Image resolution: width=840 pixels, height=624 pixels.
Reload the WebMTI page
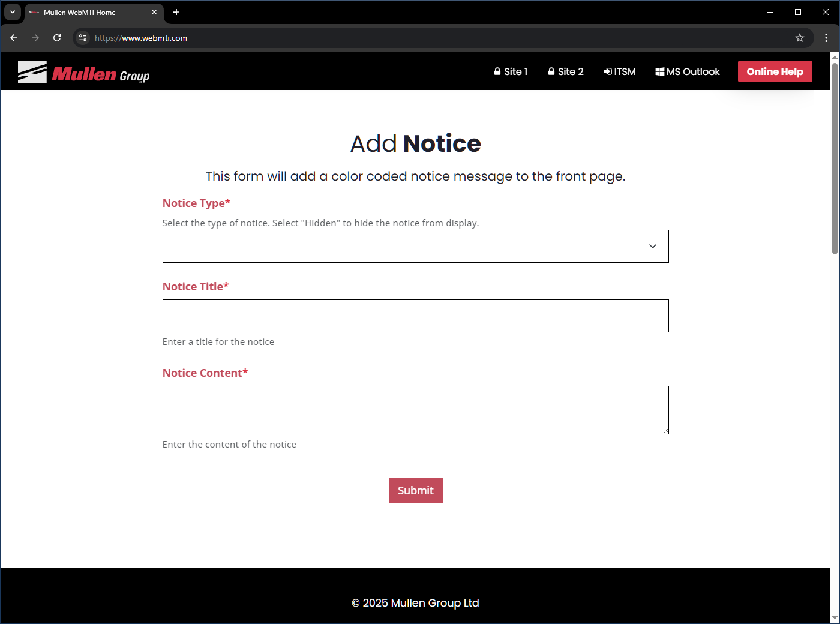coord(57,37)
